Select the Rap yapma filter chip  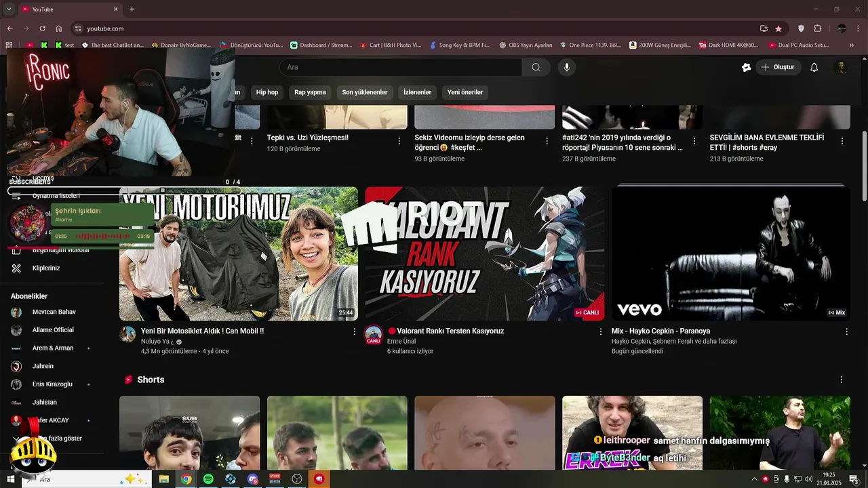(310, 92)
